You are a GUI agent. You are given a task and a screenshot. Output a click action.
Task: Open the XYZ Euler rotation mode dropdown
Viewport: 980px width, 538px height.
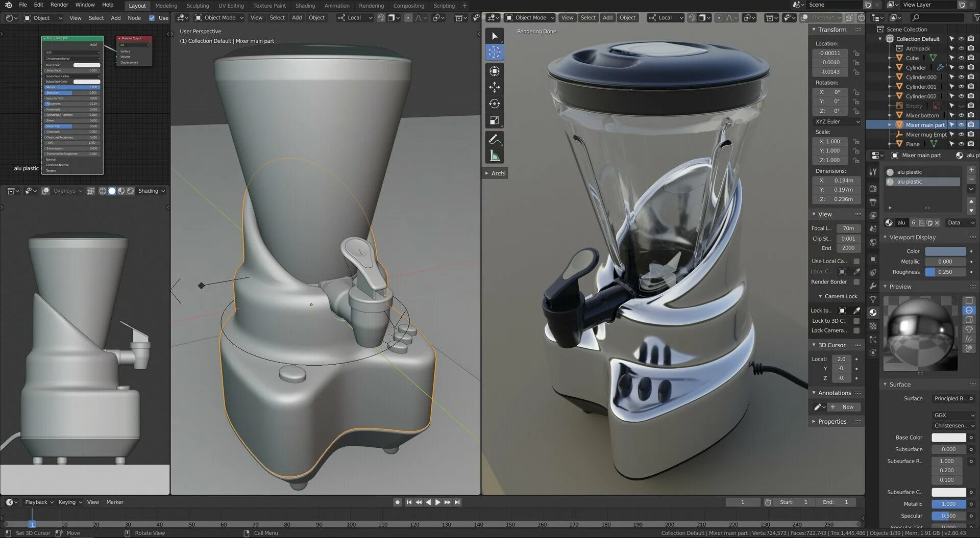(837, 122)
